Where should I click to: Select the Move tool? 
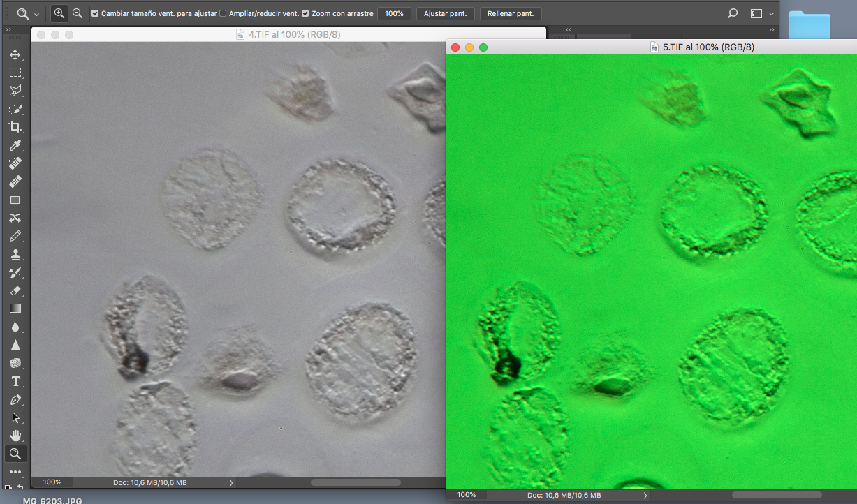click(15, 54)
